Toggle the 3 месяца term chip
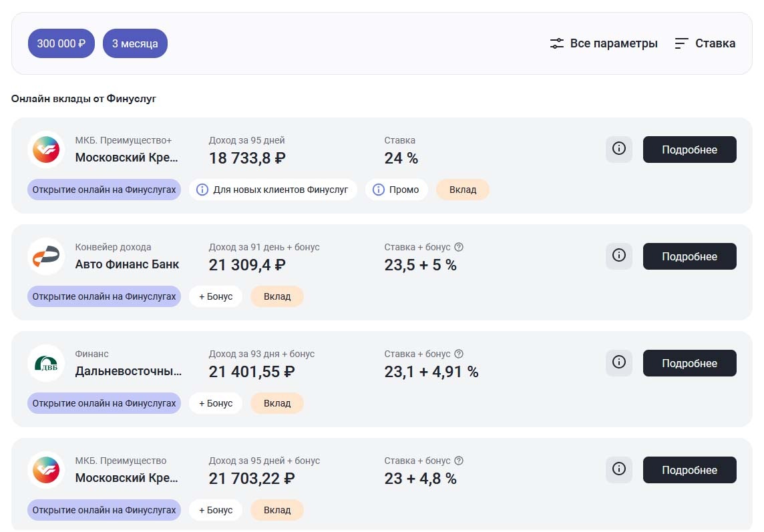Viewport: 764px width, 532px height. [135, 43]
